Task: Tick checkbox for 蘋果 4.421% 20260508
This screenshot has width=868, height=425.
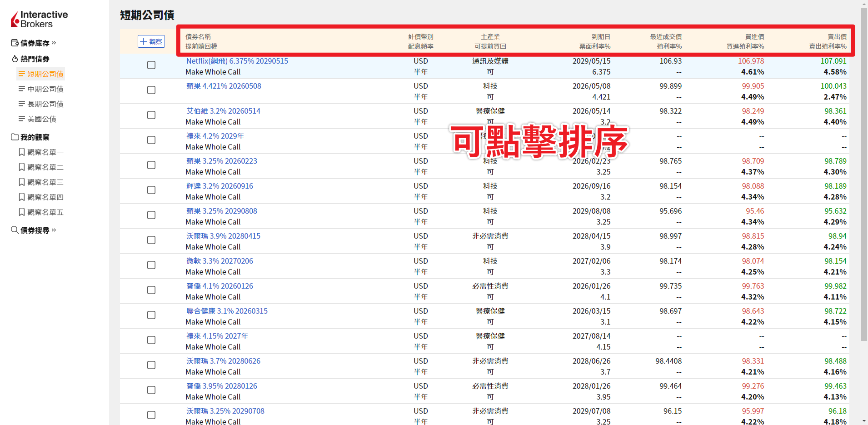Action: click(x=151, y=90)
